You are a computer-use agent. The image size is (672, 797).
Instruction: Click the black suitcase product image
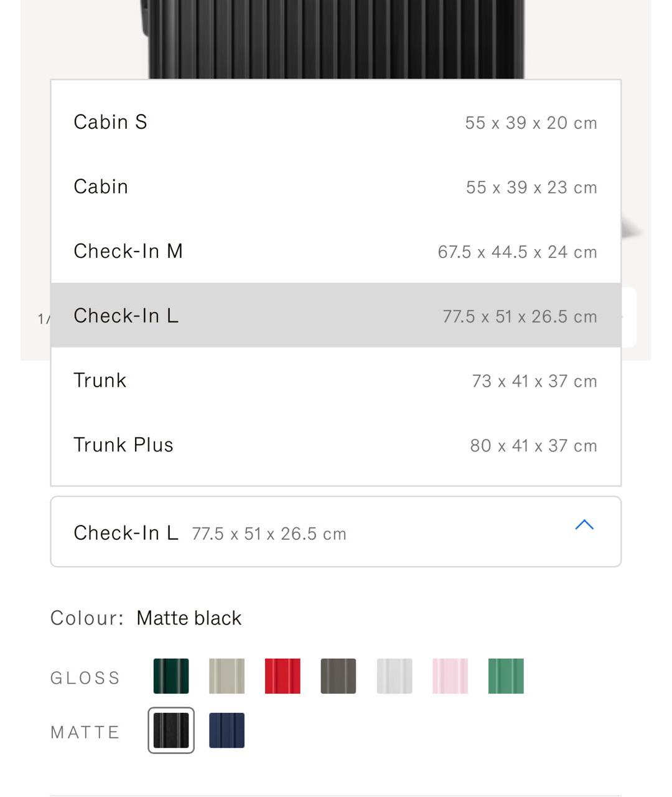pyautogui.click(x=336, y=37)
